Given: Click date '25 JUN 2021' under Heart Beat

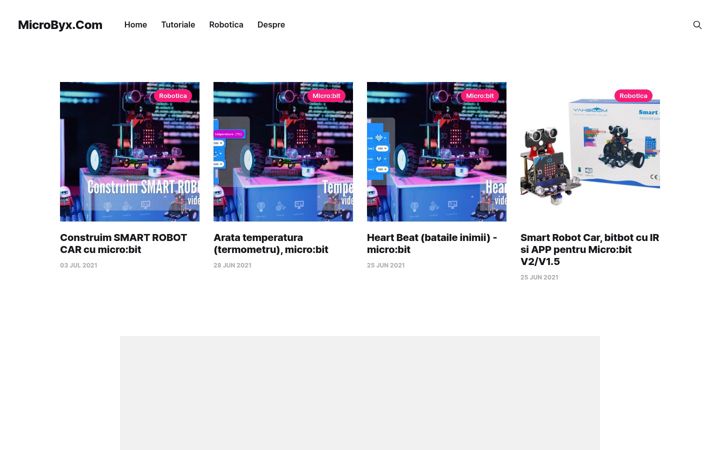Looking at the screenshot, I should click(386, 265).
